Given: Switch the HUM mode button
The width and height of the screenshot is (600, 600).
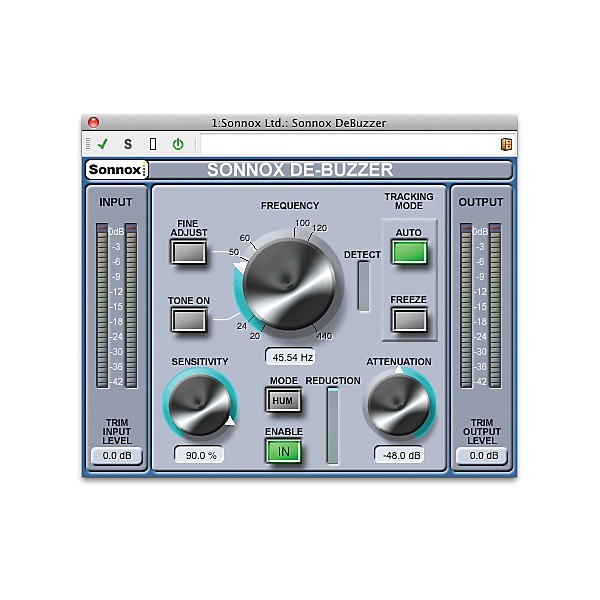Looking at the screenshot, I should tap(283, 400).
